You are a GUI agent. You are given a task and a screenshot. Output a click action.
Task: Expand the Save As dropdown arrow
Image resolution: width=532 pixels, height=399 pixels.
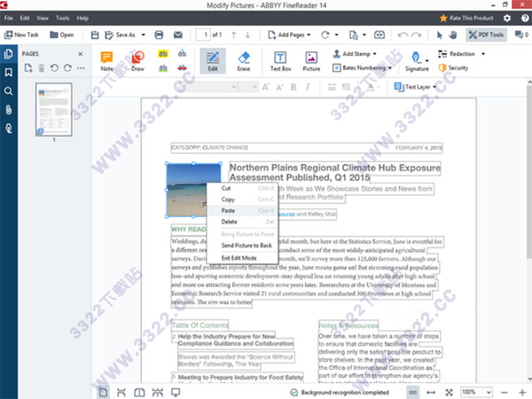(143, 35)
